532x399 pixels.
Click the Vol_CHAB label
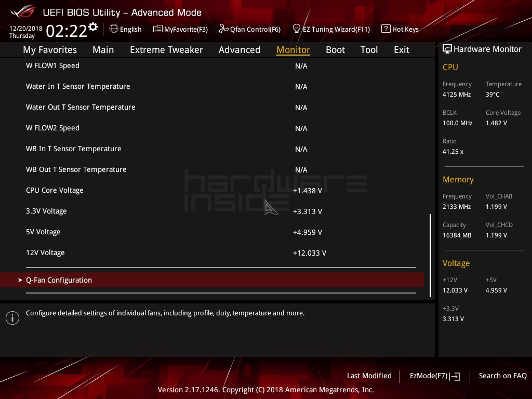tap(499, 196)
